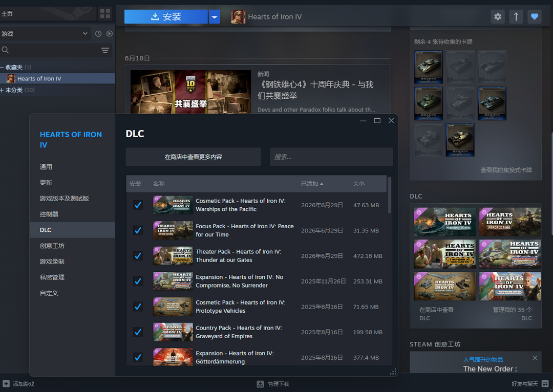553x392 pixels.
Task: Open Thunder at our Gates sidebar DLC tile
Action: [445, 254]
